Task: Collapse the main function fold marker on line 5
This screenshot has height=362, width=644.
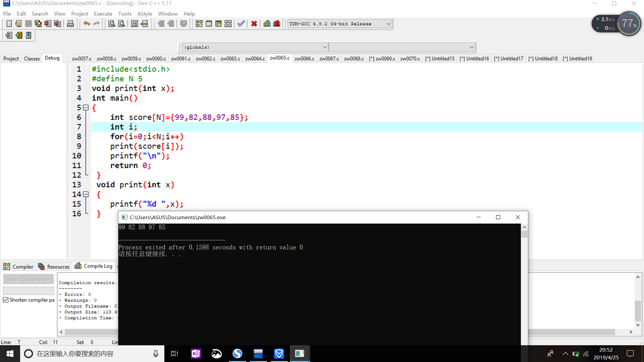Action: click(86, 108)
